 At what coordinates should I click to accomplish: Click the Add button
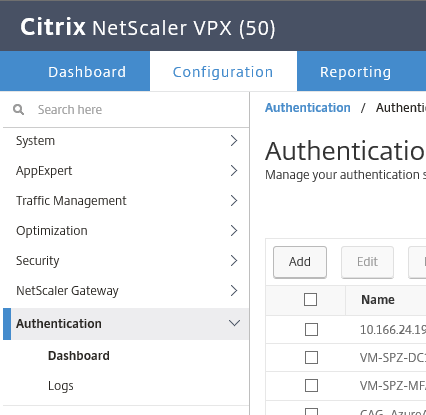pos(300,262)
